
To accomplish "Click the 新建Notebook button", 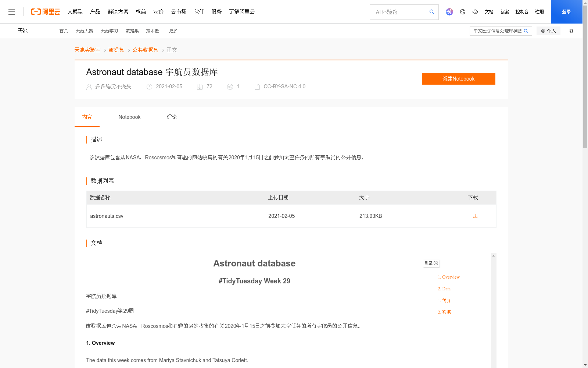I will (458, 79).
